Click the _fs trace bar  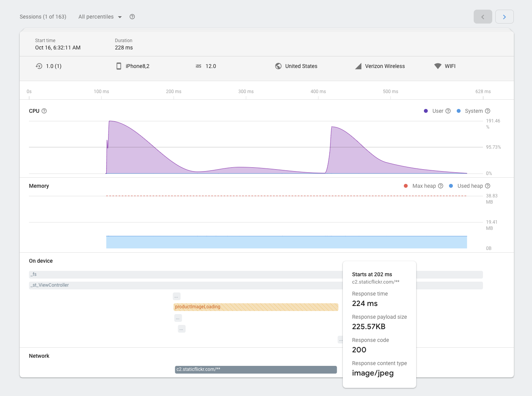185,275
